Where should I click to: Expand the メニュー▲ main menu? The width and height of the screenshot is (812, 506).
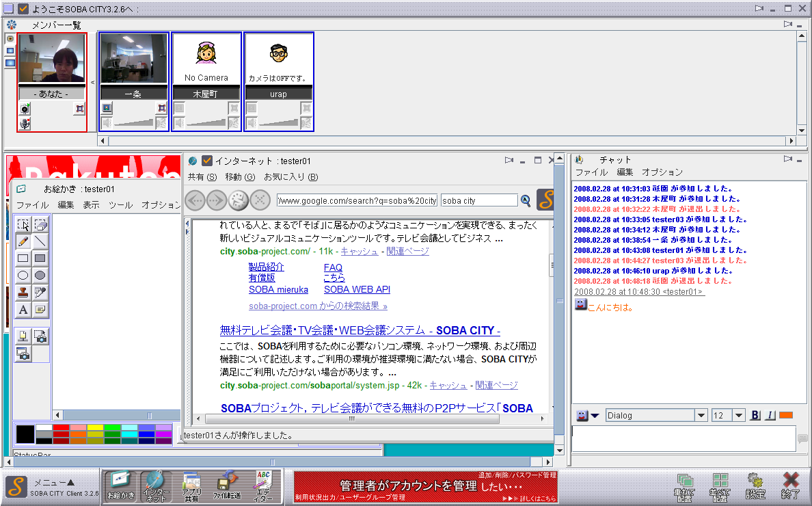click(x=54, y=482)
